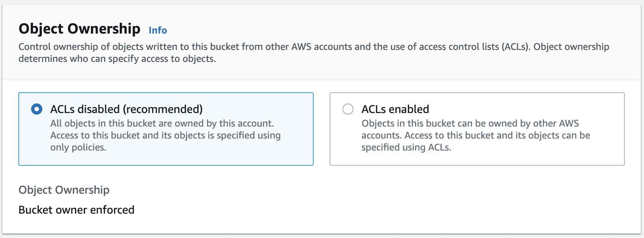This screenshot has width=644, height=238.
Task: Select the ACLs disabled radio button
Action: [37, 109]
